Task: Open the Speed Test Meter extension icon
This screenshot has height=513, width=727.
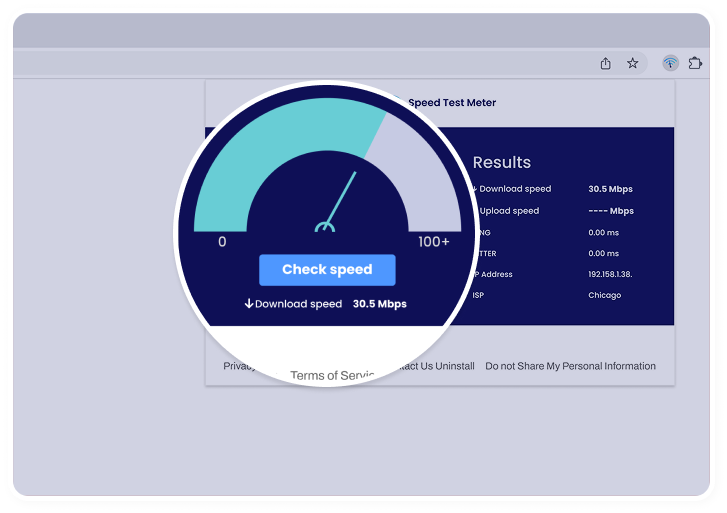Action: [670, 63]
